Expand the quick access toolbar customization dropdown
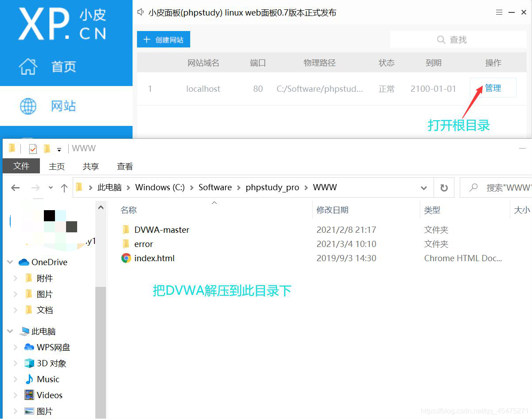This screenshot has height=419, width=532. click(x=59, y=149)
